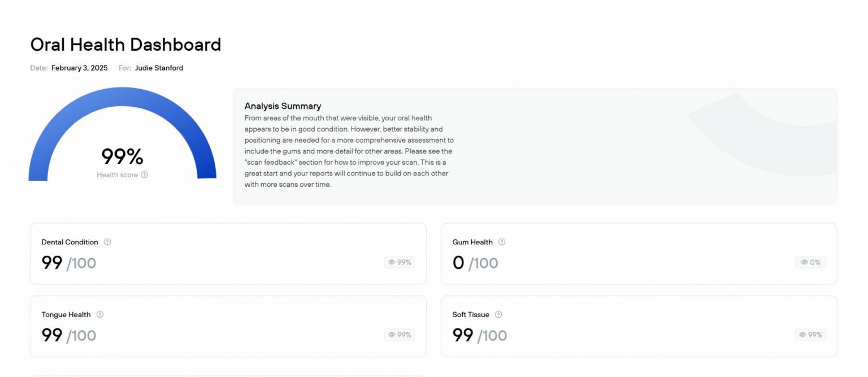Click the name Judie Stanford
Viewport: 868px width, 377px height.
pyautogui.click(x=159, y=68)
